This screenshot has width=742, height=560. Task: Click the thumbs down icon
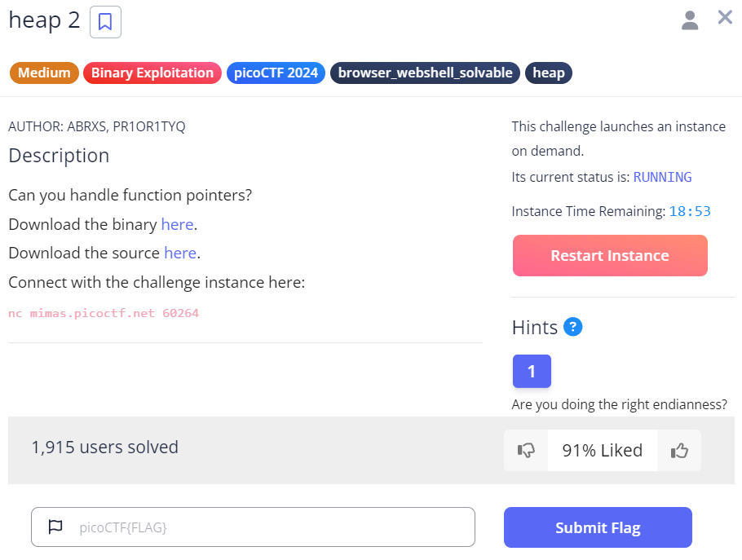(526, 450)
